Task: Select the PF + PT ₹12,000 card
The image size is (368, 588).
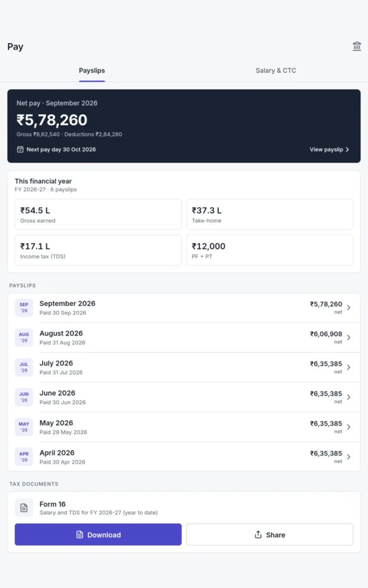Action: [270, 250]
